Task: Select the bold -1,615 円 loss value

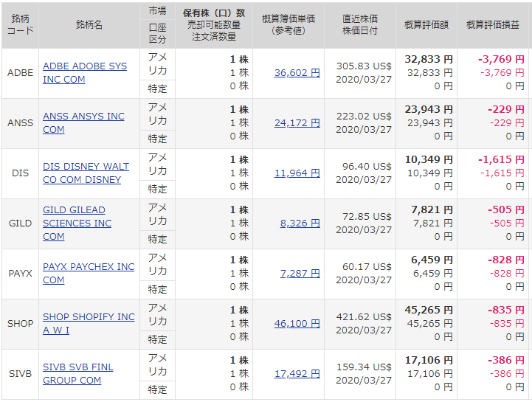Action: (501, 160)
